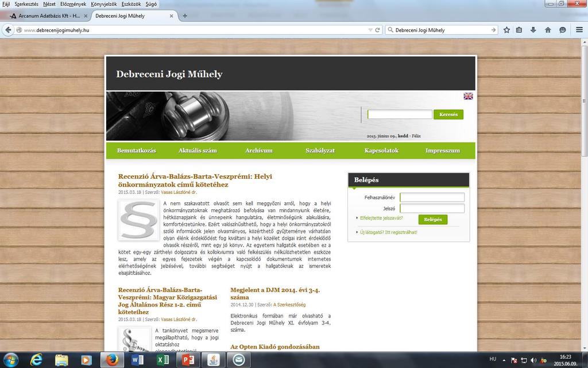Go back with the browser back arrow
Image resolution: width=588 pixels, height=368 pixels.
tap(8, 30)
